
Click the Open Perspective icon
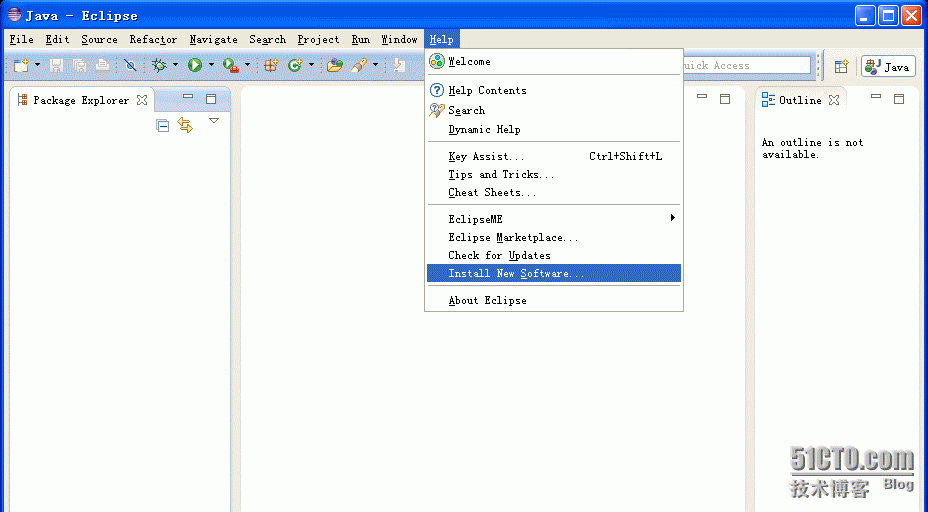click(x=841, y=66)
